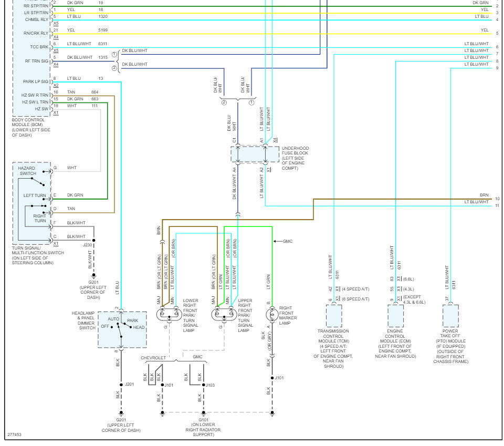Click the TURN SIGNAL/MULTI-FUNCTION SWITCH caption
504x446 pixels.
[38, 255]
